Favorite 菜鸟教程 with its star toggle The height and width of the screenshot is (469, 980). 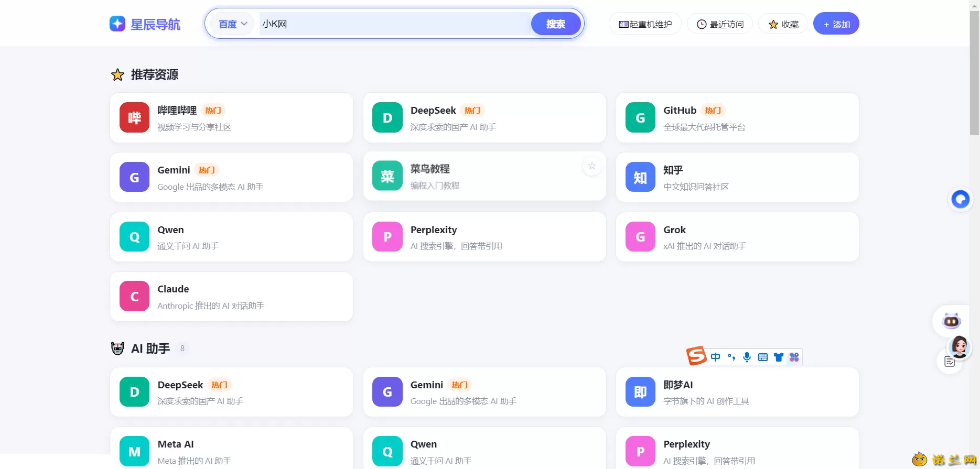(592, 166)
